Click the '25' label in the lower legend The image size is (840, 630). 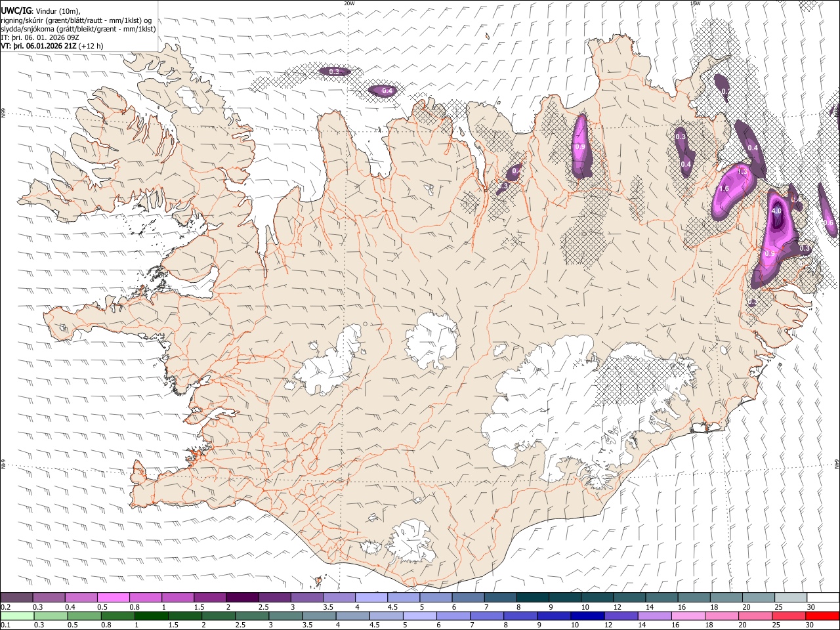[x=777, y=625]
